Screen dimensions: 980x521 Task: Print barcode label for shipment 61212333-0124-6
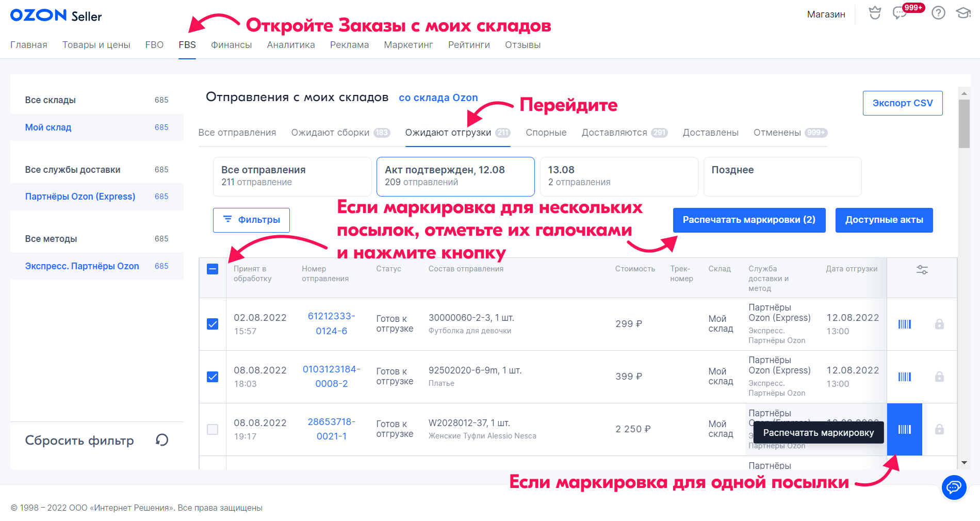(x=905, y=324)
